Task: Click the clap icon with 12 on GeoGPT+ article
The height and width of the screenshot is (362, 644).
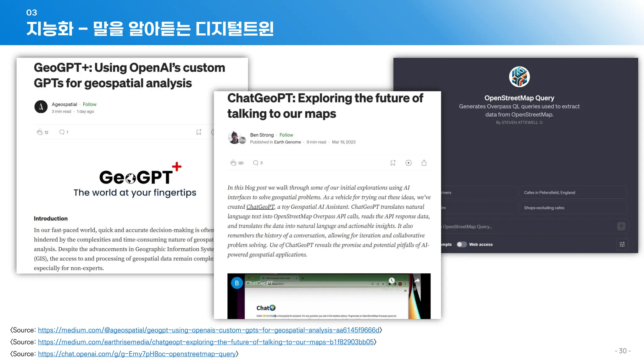Action: click(x=40, y=132)
